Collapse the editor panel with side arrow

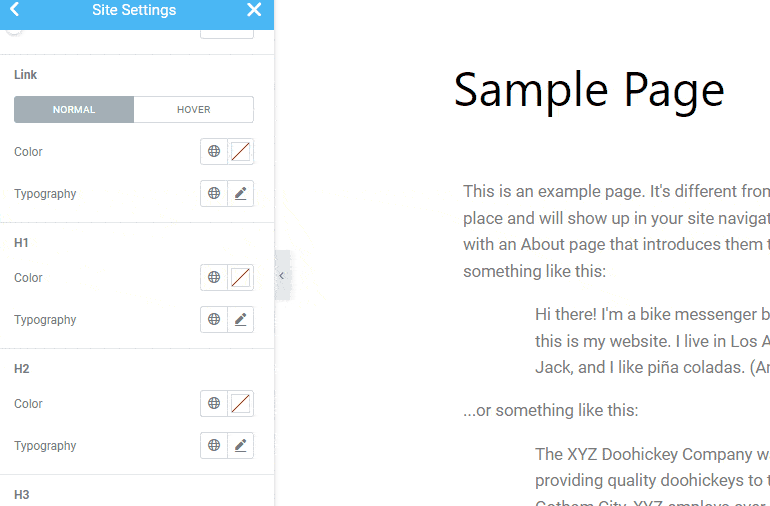(282, 275)
